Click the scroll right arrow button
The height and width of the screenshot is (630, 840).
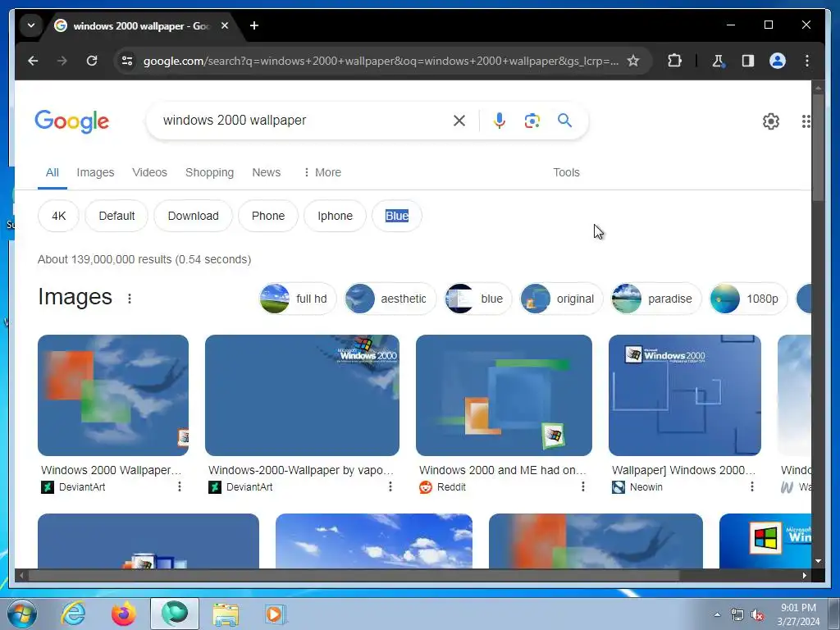[x=804, y=575]
